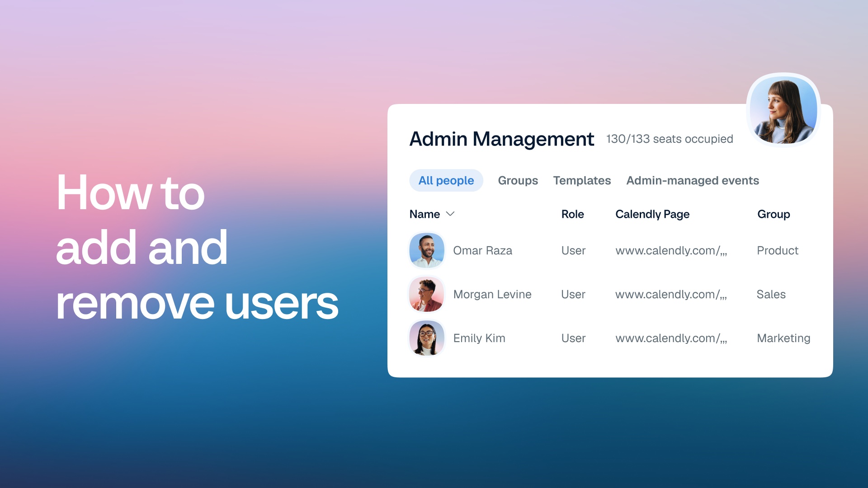The image size is (868, 488).
Task: Go to the Admin-managed events tab
Action: pyautogui.click(x=693, y=180)
